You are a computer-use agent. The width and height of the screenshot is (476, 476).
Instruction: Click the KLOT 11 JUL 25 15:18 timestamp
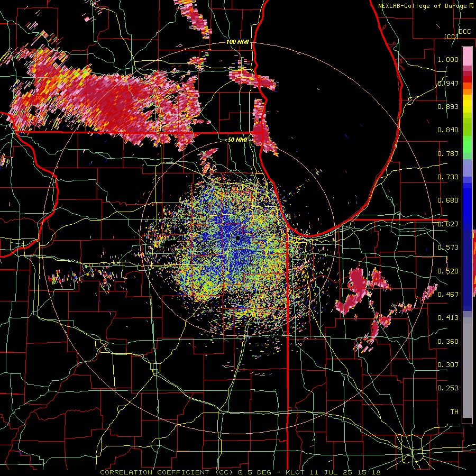[333, 472]
